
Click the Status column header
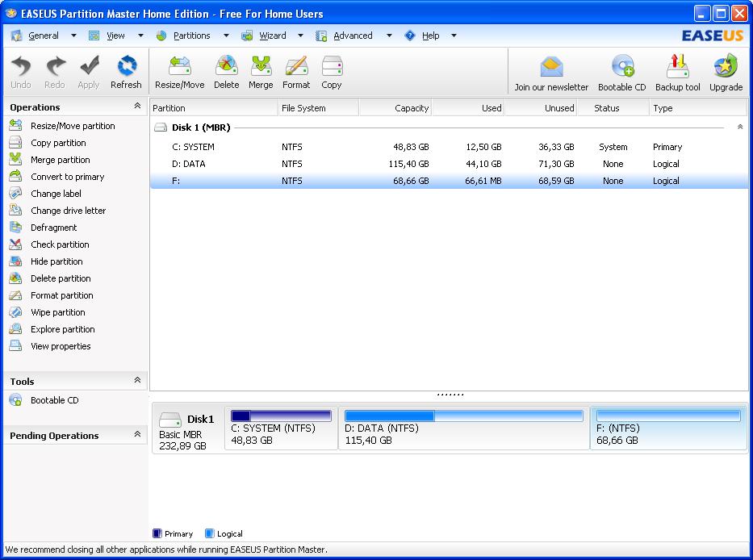pyautogui.click(x=613, y=108)
